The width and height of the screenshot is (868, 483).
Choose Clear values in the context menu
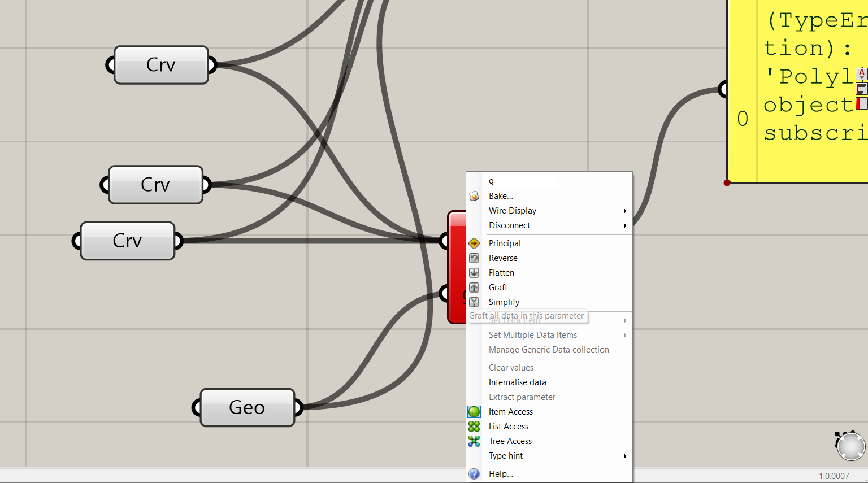click(x=549, y=368)
